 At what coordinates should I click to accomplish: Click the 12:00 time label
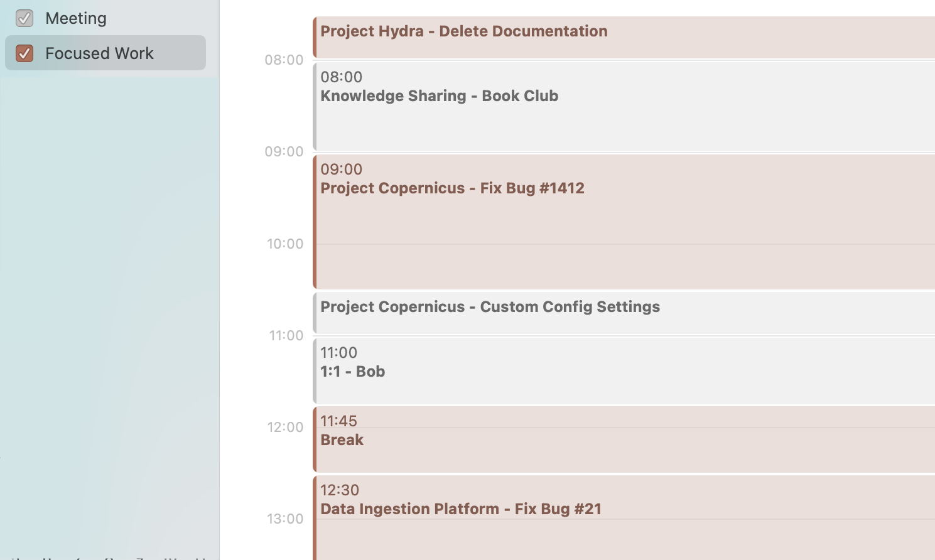click(x=285, y=427)
